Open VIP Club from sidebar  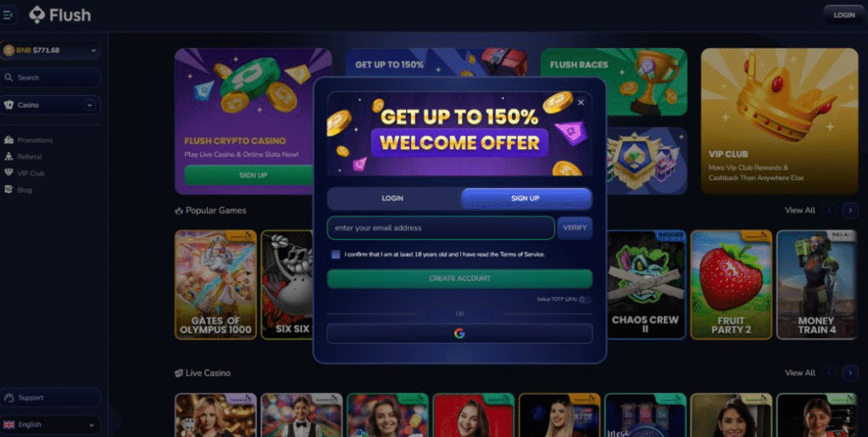click(30, 173)
